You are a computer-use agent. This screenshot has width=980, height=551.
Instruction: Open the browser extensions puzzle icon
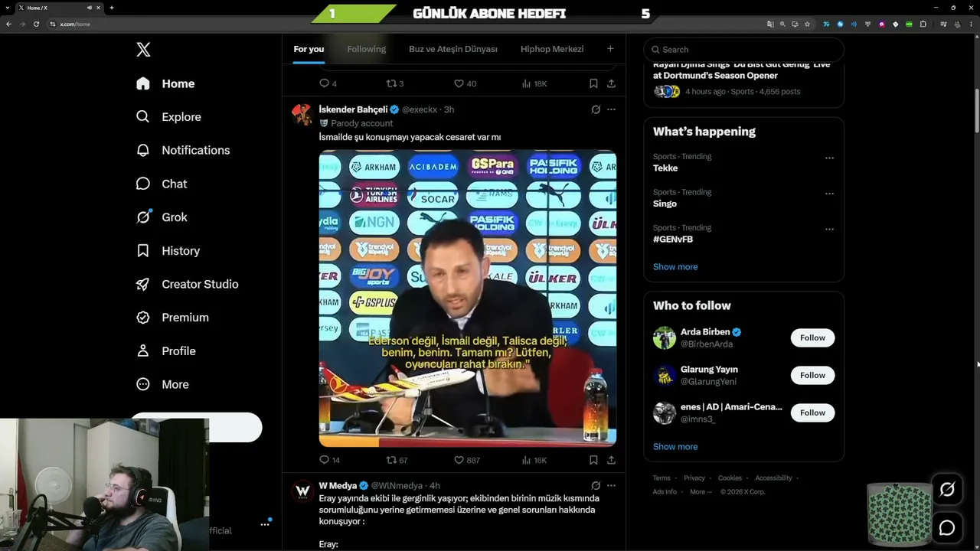923,24
